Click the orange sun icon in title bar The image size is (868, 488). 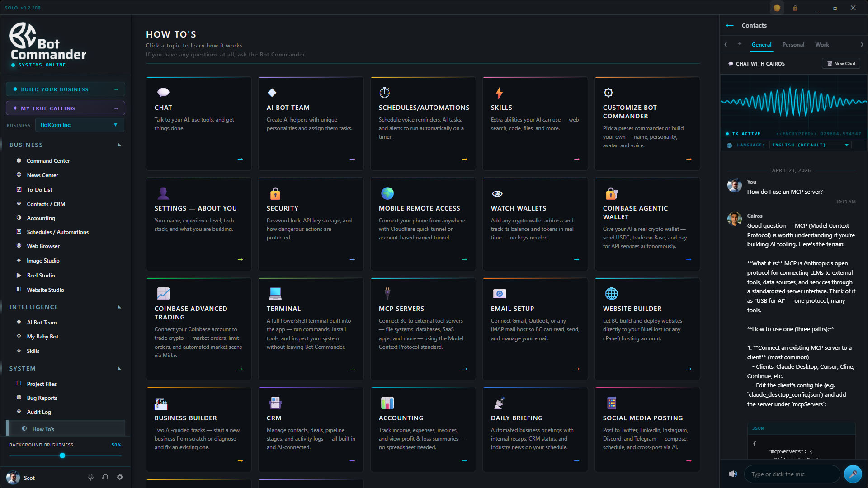click(x=777, y=8)
